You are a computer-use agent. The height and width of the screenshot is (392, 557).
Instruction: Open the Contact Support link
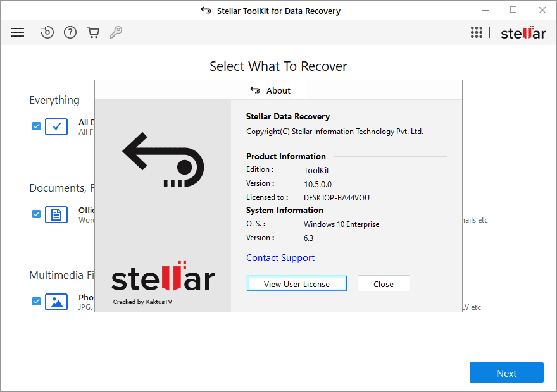[280, 258]
